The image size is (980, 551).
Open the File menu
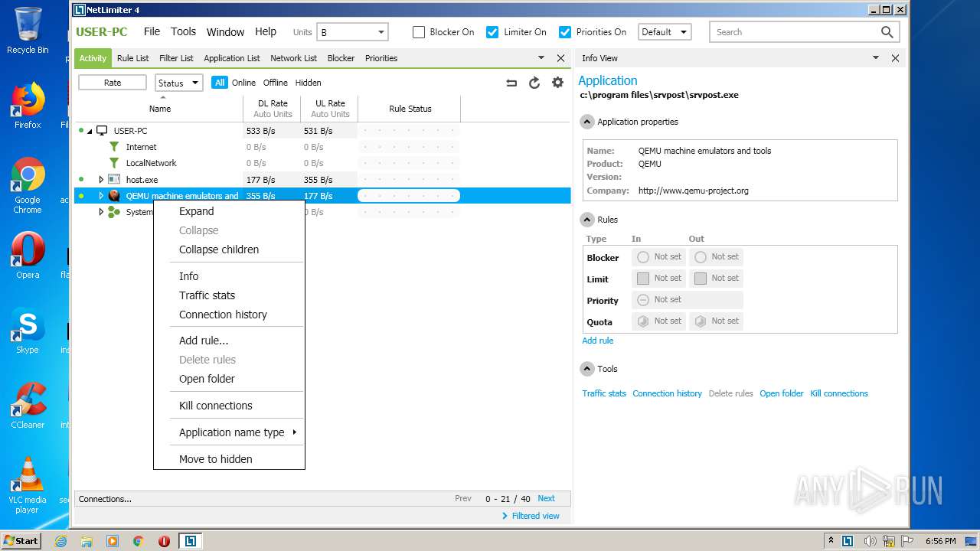click(x=152, y=31)
